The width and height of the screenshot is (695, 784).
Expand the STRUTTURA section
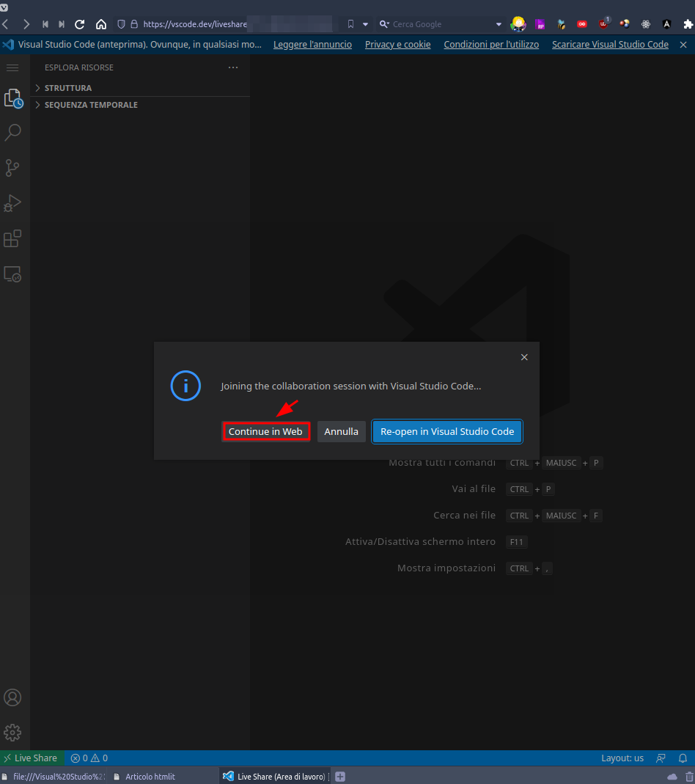click(x=68, y=88)
